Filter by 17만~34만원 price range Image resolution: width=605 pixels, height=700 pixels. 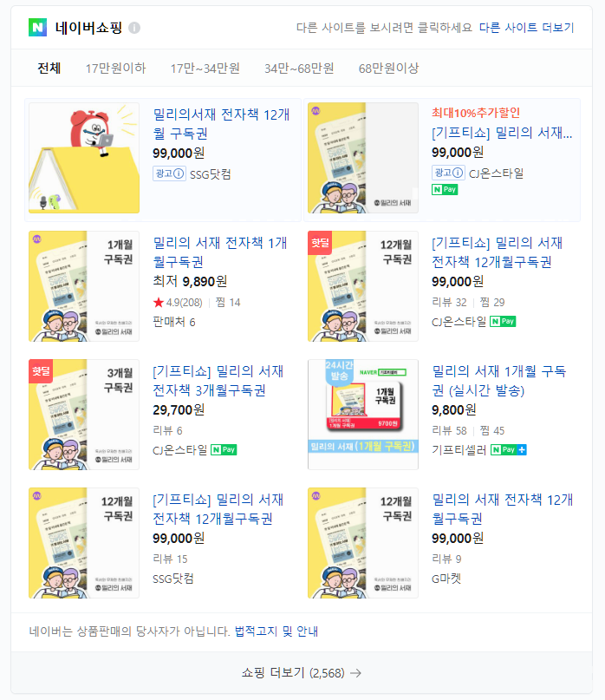205,69
